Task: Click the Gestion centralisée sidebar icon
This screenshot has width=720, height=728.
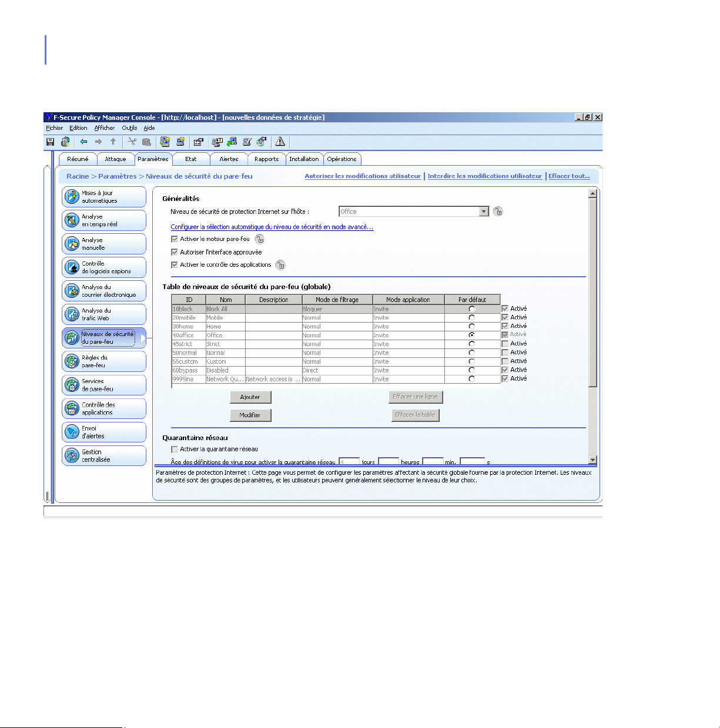Action: click(72, 455)
